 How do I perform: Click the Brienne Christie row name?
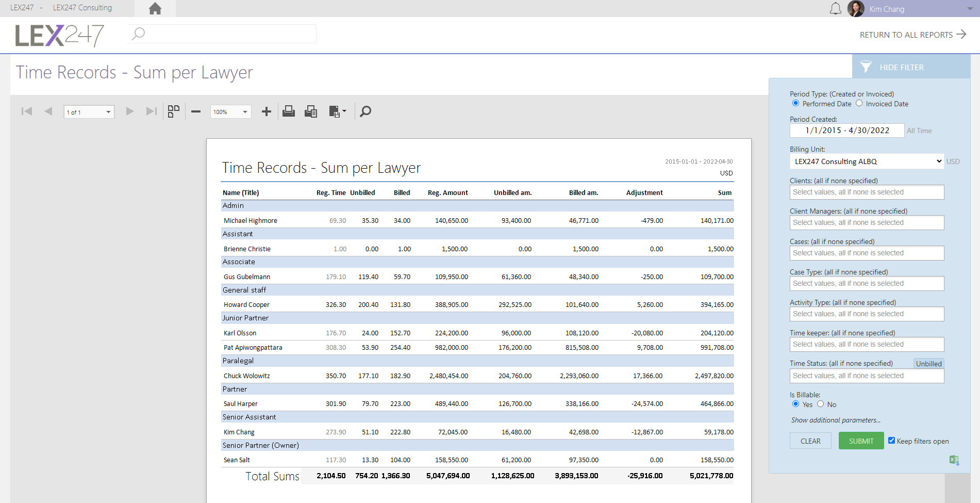tap(247, 249)
